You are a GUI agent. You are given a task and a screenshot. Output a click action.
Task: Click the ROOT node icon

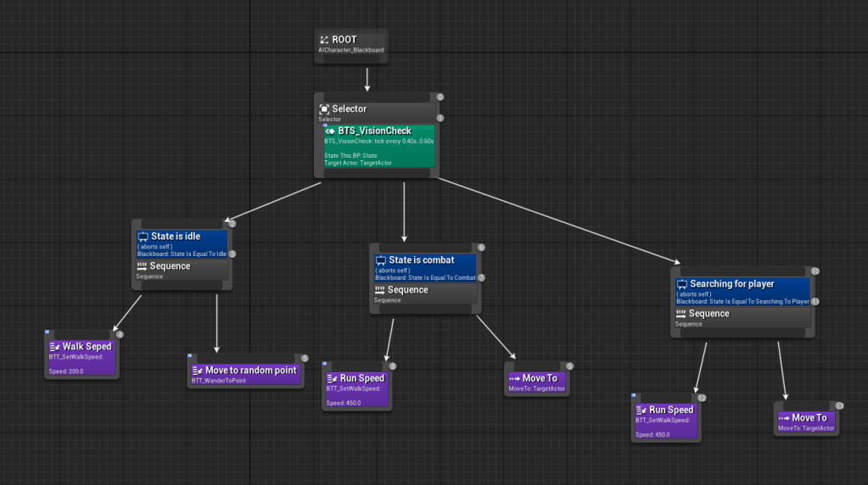point(324,40)
